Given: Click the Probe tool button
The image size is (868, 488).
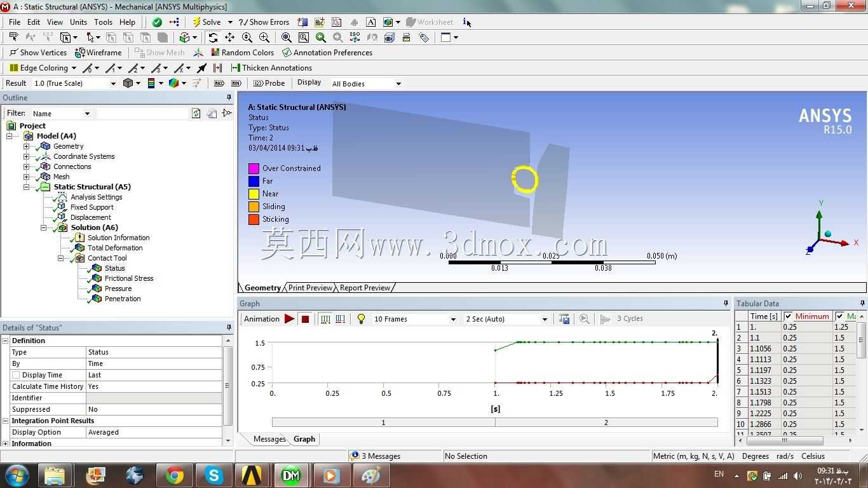Looking at the screenshot, I should [269, 83].
